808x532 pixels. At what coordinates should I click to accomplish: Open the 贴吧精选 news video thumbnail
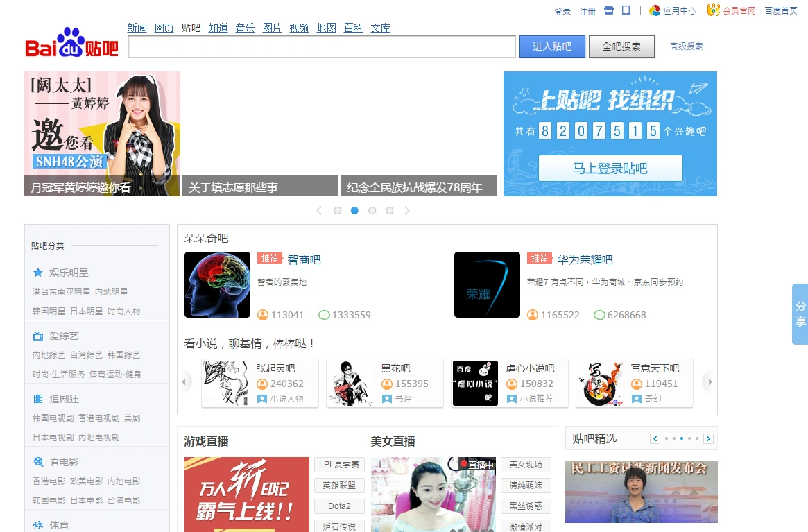[642, 492]
